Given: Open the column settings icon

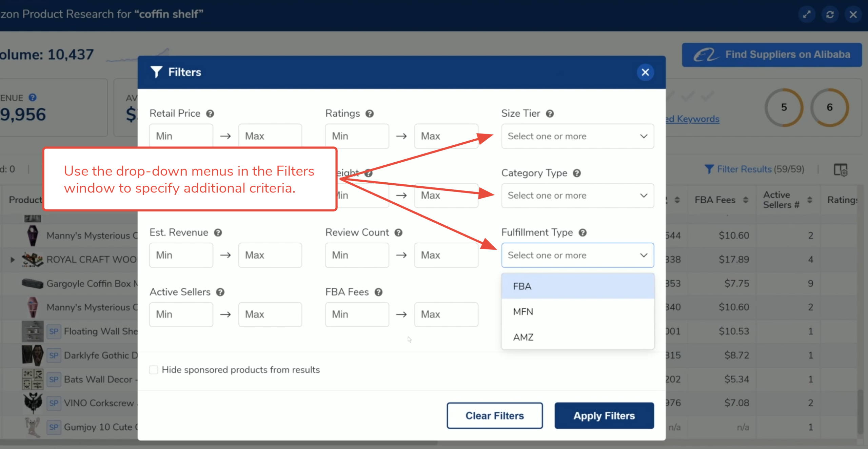Looking at the screenshot, I should coord(840,169).
